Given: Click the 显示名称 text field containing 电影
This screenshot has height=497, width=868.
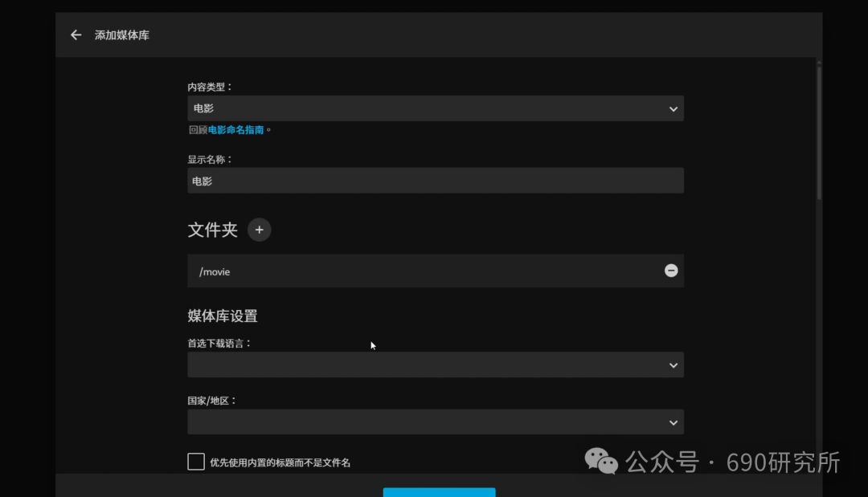Looking at the screenshot, I should click(x=436, y=181).
